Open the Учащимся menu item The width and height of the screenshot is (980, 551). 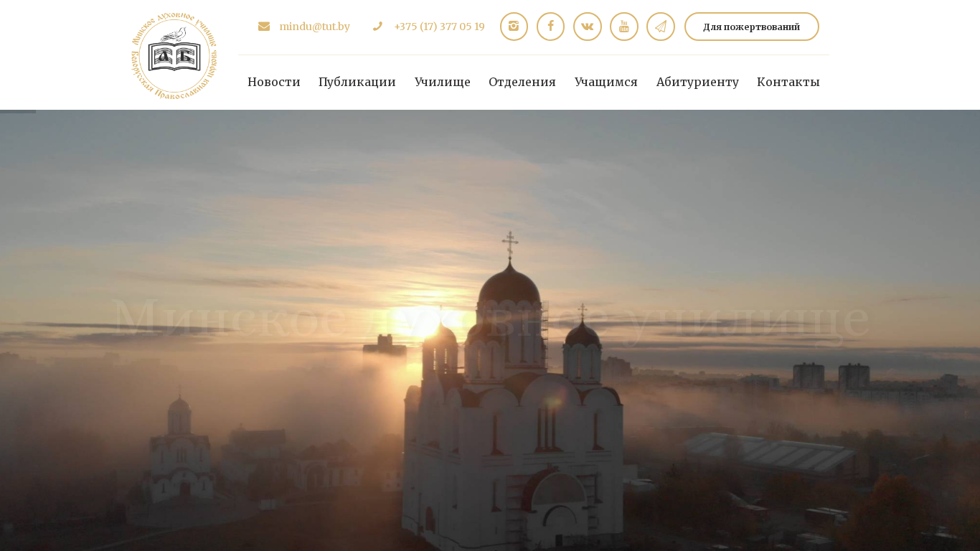pyautogui.click(x=606, y=82)
